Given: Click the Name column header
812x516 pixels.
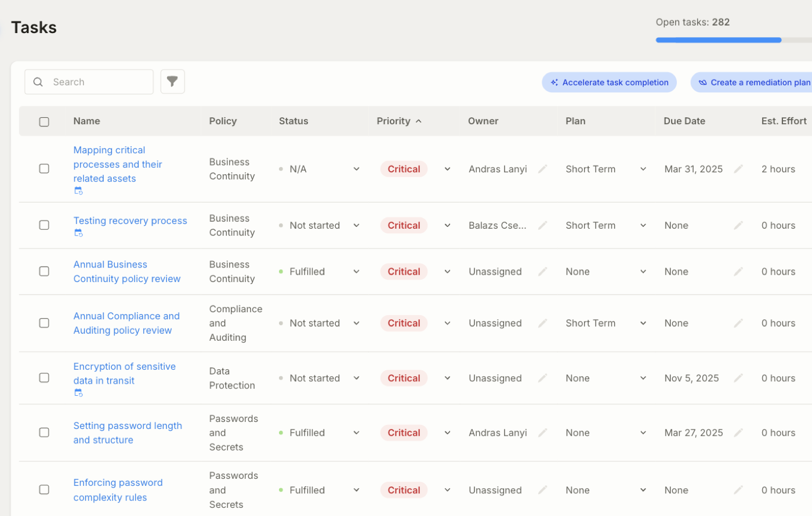Looking at the screenshot, I should [x=86, y=121].
